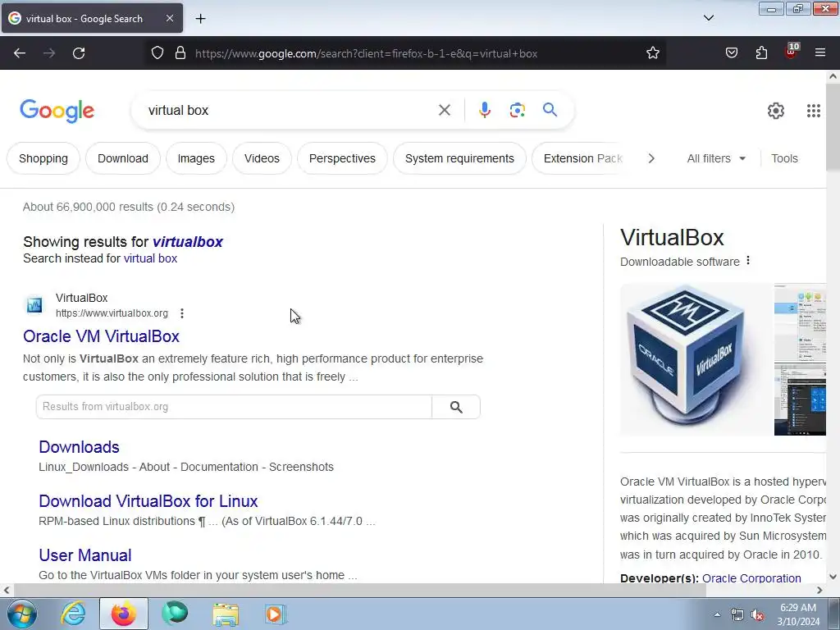The width and height of the screenshot is (840, 630).
Task: Open Google settings gear icon
Action: click(x=776, y=111)
